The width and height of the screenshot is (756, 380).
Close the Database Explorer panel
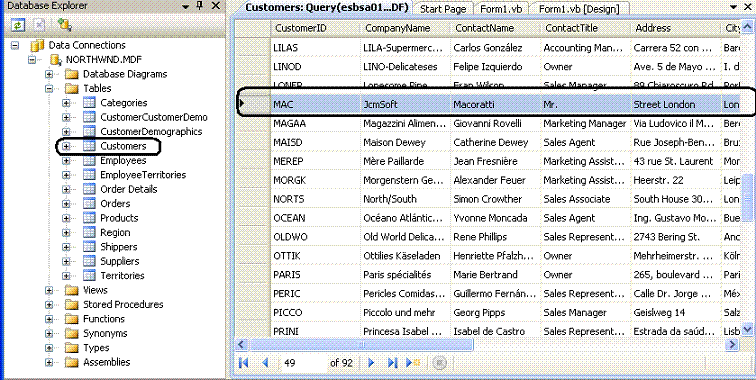pos(216,6)
